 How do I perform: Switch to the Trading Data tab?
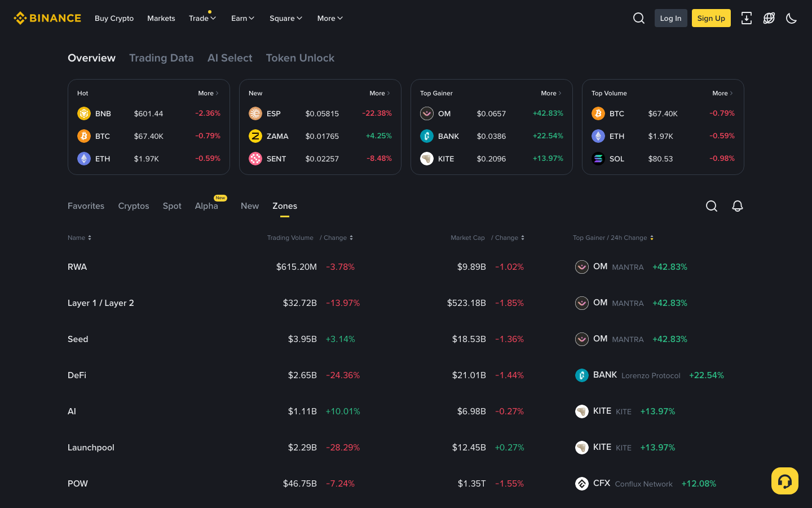tap(161, 58)
